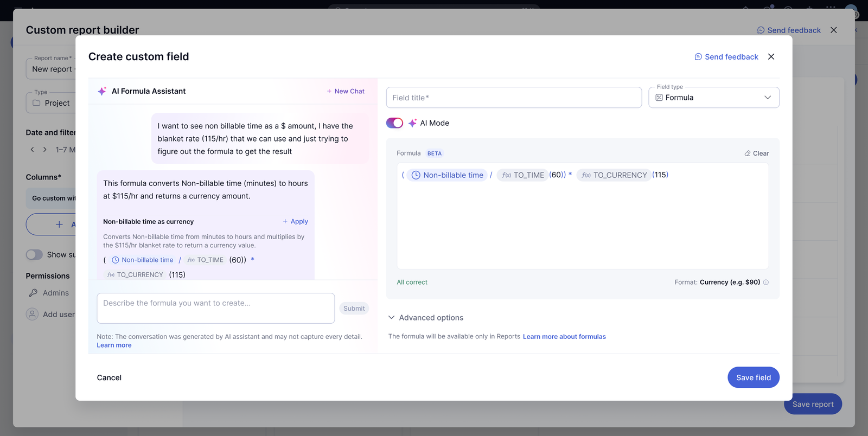Click the info icon beside Currency format

click(766, 282)
